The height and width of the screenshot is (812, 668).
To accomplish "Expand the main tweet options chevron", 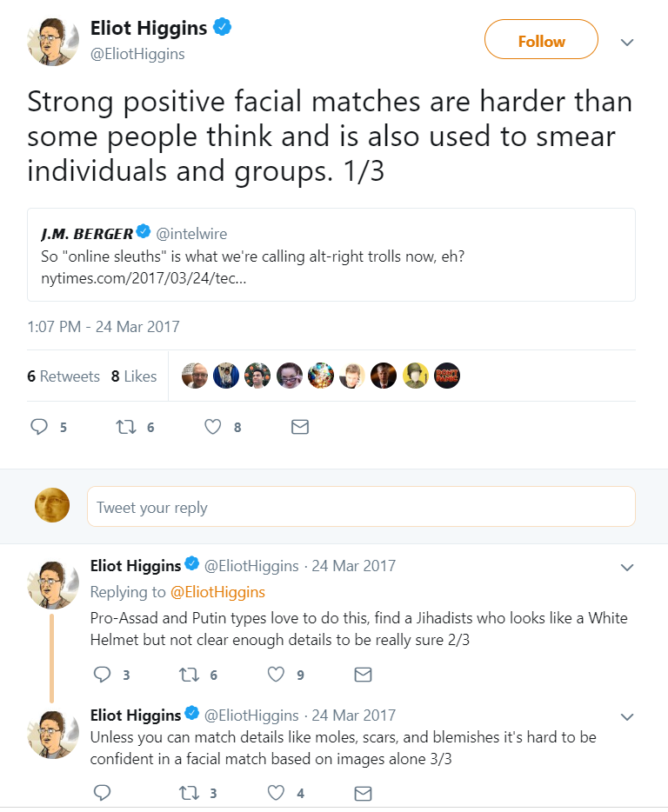I will [x=626, y=42].
